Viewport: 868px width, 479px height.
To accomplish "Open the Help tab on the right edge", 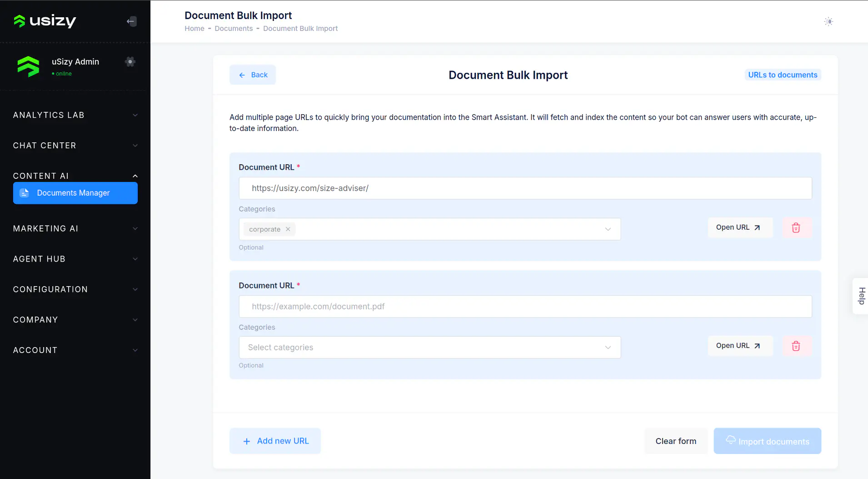I will coord(861,296).
